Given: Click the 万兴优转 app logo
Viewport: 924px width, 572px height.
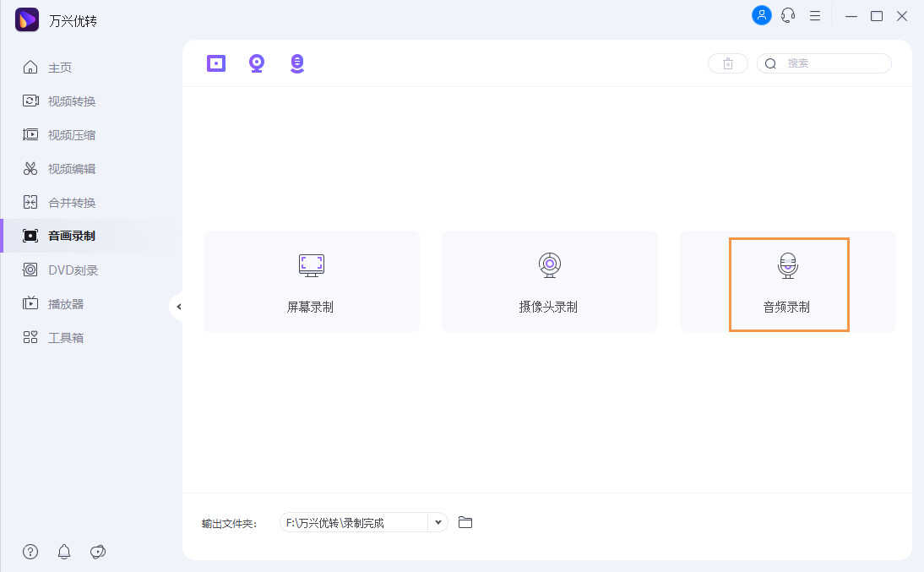Looking at the screenshot, I should tap(26, 19).
